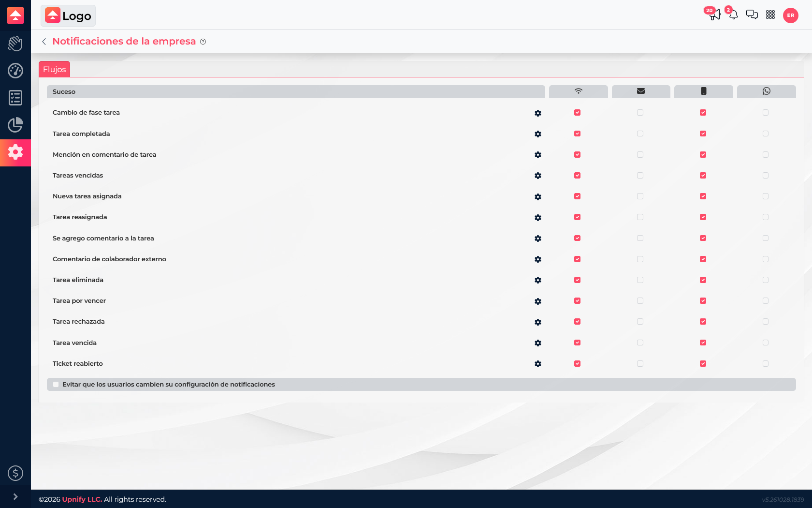This screenshot has height=508, width=812.
Task: Open the dashboard gauge sidebar icon
Action: [x=15, y=71]
